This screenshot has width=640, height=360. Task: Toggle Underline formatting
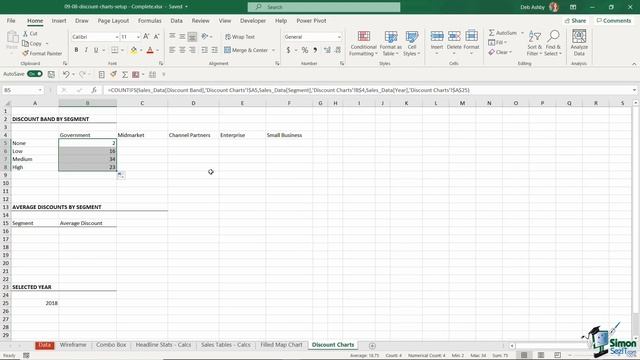96,50
